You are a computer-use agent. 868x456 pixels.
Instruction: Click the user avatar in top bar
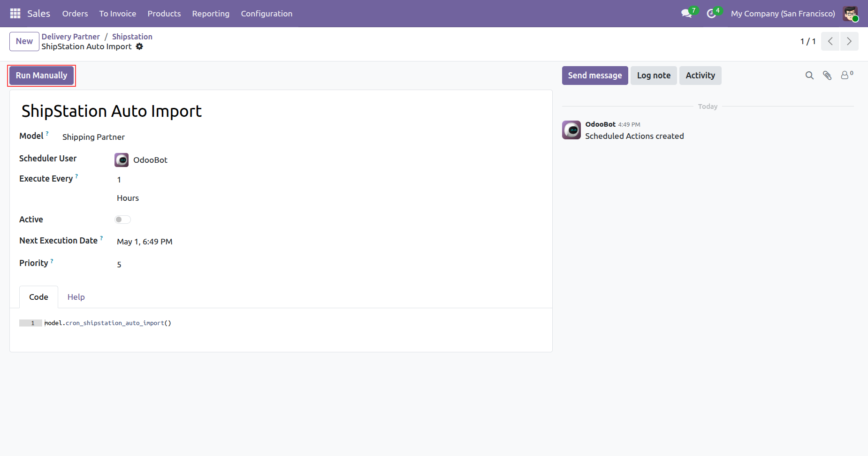tap(850, 14)
